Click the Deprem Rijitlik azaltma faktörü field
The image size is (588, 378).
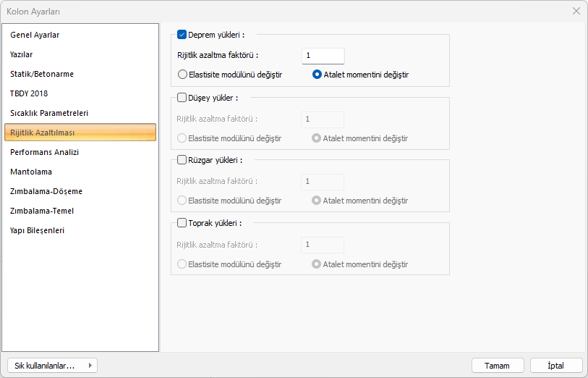coord(323,56)
